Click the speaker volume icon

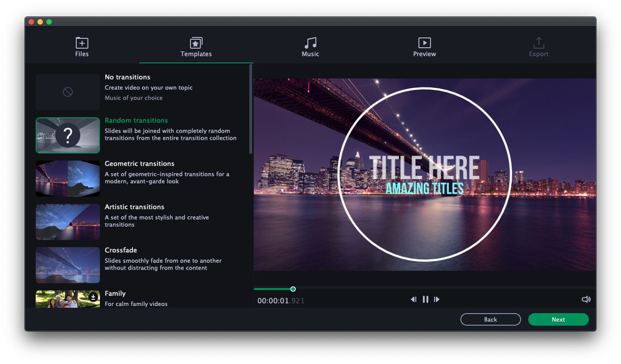pyautogui.click(x=586, y=299)
